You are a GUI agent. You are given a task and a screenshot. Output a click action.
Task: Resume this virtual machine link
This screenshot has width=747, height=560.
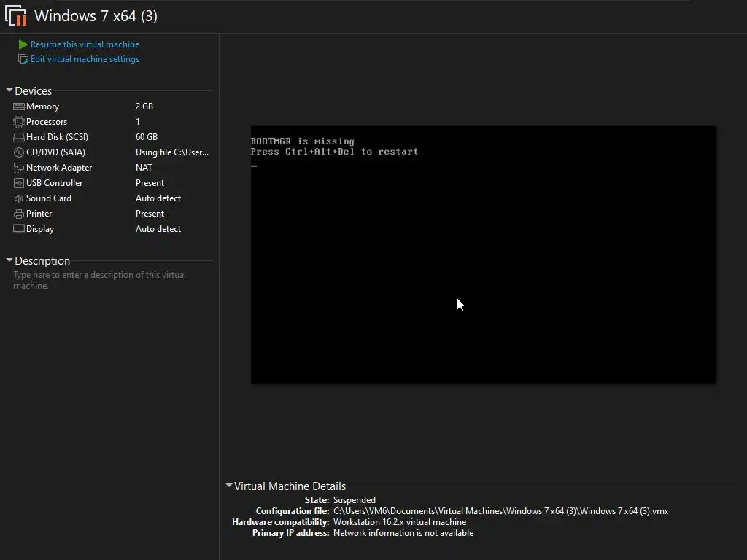(x=85, y=44)
